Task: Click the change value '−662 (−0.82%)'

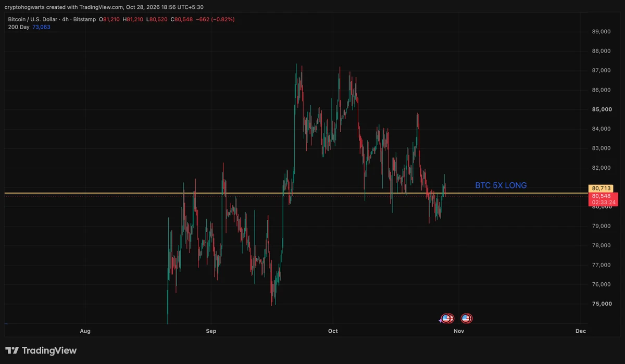Action: coord(215,19)
